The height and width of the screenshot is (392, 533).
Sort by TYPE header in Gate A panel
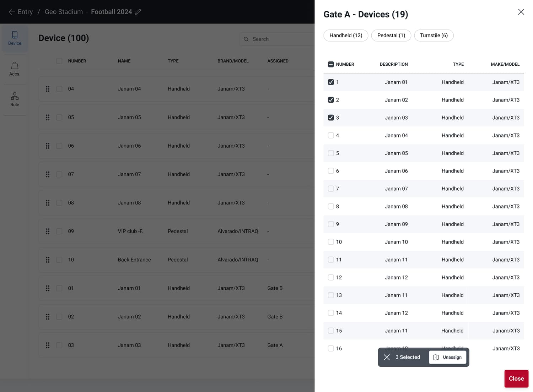tap(458, 64)
